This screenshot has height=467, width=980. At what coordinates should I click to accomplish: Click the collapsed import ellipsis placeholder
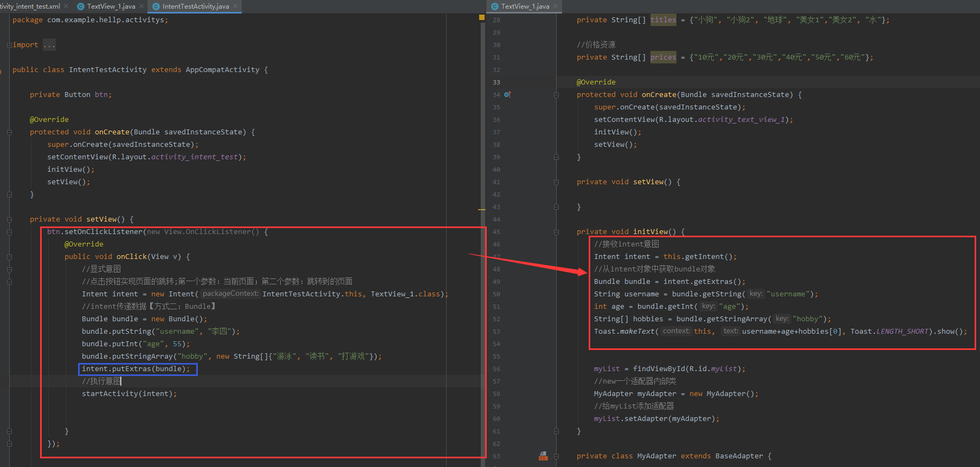click(x=49, y=45)
